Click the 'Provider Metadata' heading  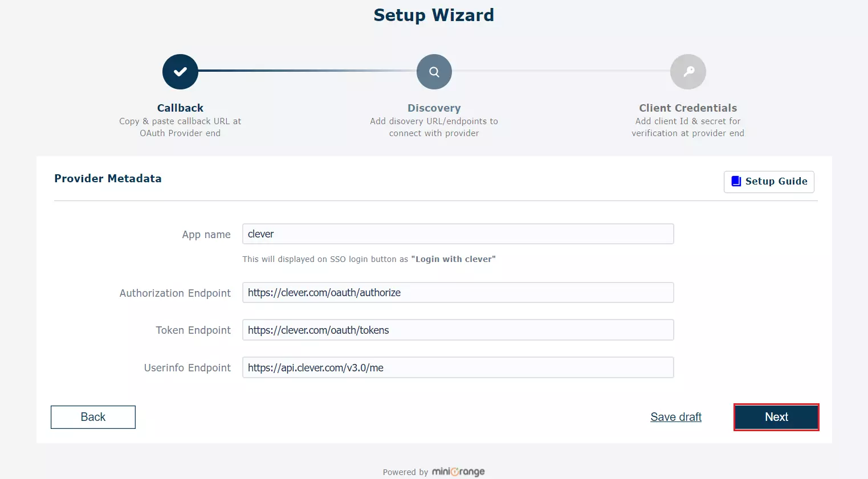click(x=108, y=178)
